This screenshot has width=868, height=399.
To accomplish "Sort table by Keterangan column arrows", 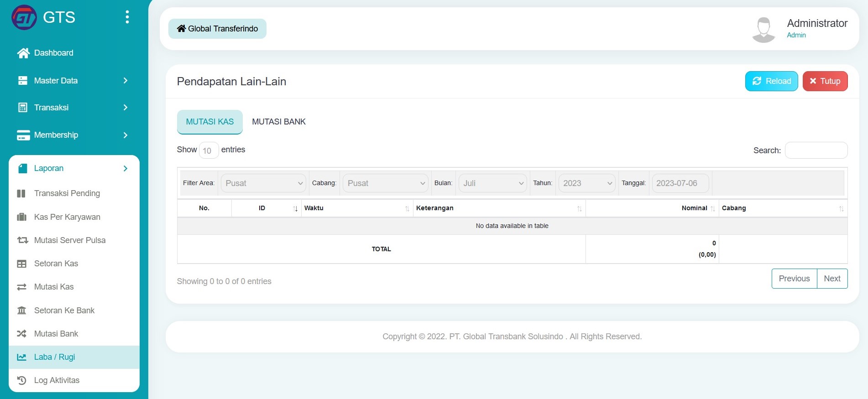I will [579, 208].
